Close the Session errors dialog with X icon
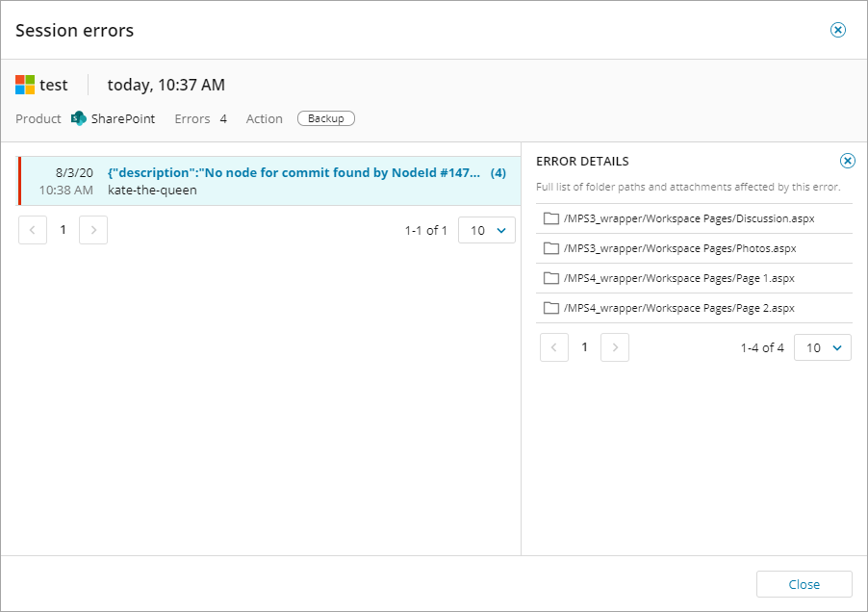Image resolution: width=868 pixels, height=612 pixels. (837, 30)
